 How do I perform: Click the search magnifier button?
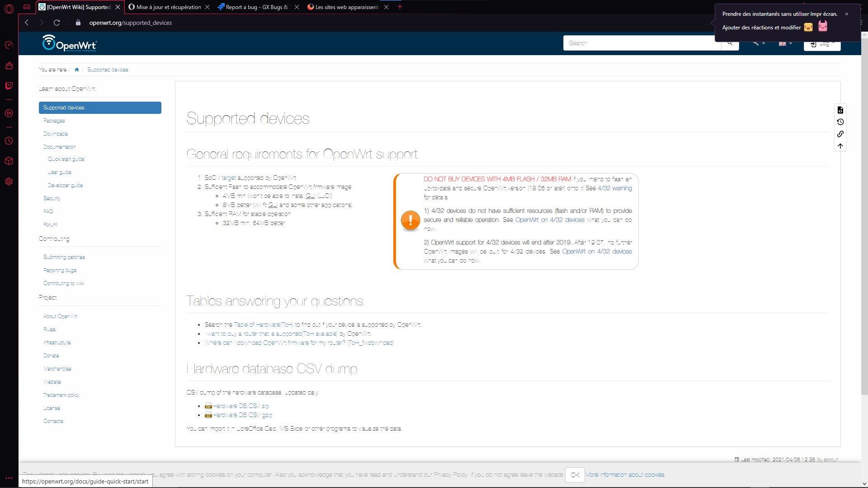(x=730, y=43)
